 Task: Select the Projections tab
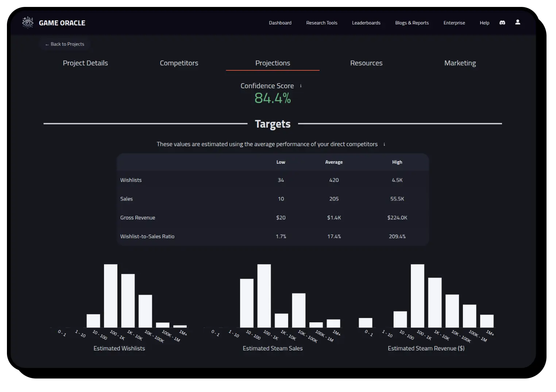click(x=273, y=63)
